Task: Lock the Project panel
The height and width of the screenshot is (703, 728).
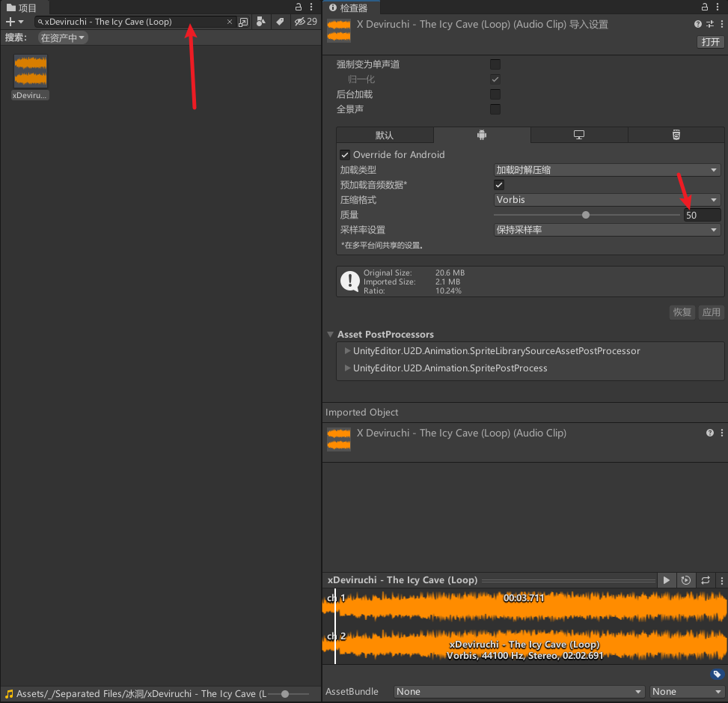Action: [x=299, y=7]
